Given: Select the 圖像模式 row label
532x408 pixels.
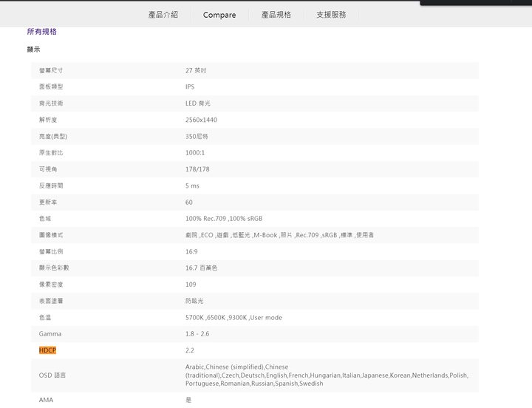Looking at the screenshot, I should 51,235.
